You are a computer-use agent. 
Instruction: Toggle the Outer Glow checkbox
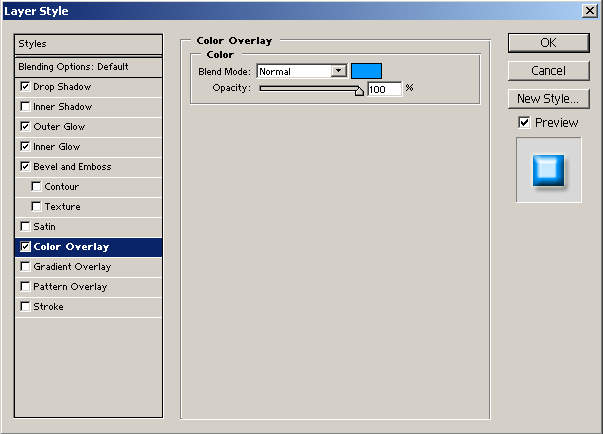(25, 126)
